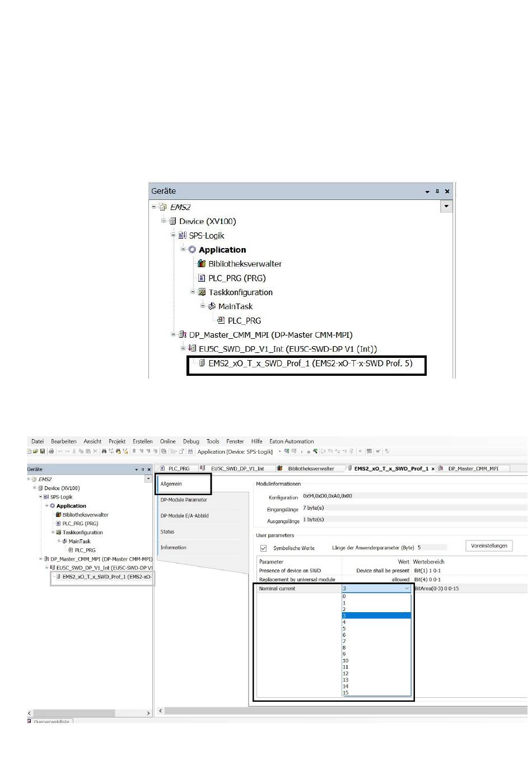
Task: Choose value 0 in the Nominal current list
Action: [376, 596]
